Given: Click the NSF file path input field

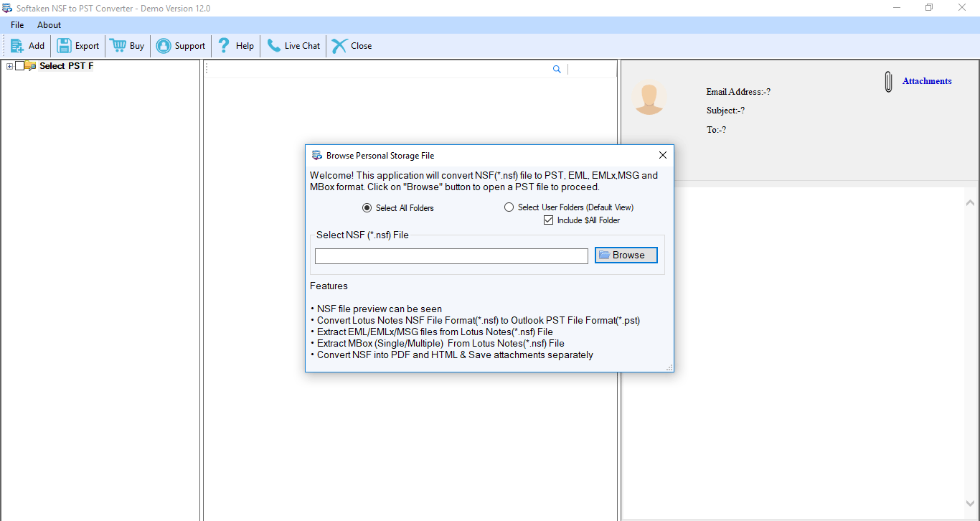Looking at the screenshot, I should click(x=451, y=256).
